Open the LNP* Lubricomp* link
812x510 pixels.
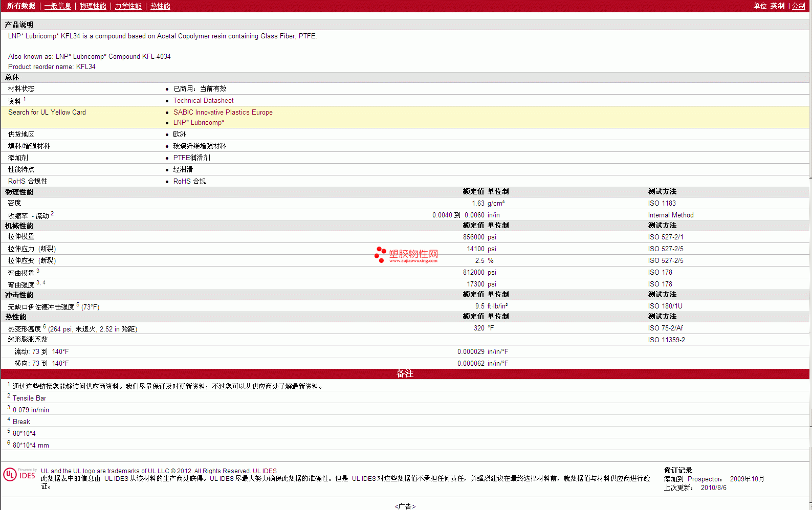[x=199, y=123]
